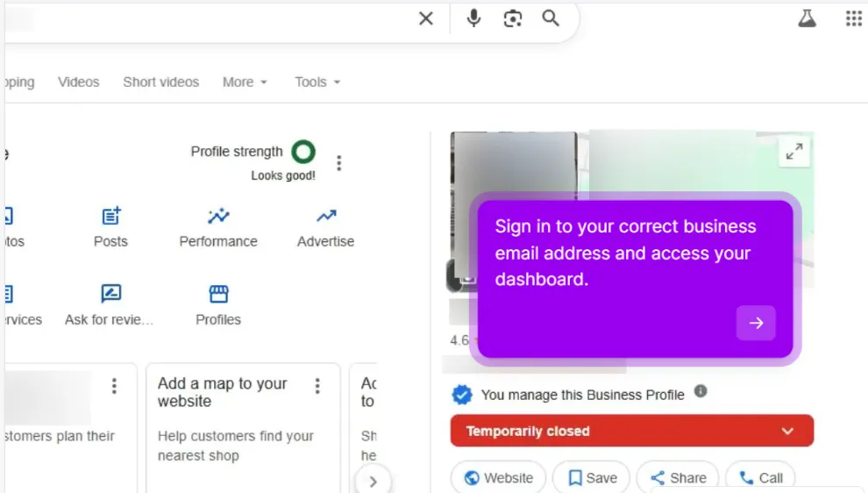The width and height of the screenshot is (868, 493).
Task: Open Google Lens image search icon
Action: pyautogui.click(x=513, y=18)
